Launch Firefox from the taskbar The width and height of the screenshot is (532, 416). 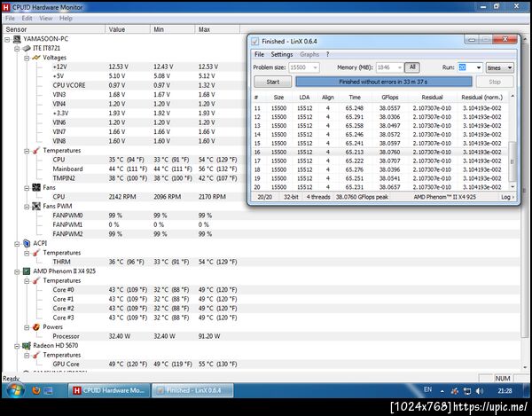tap(36, 390)
